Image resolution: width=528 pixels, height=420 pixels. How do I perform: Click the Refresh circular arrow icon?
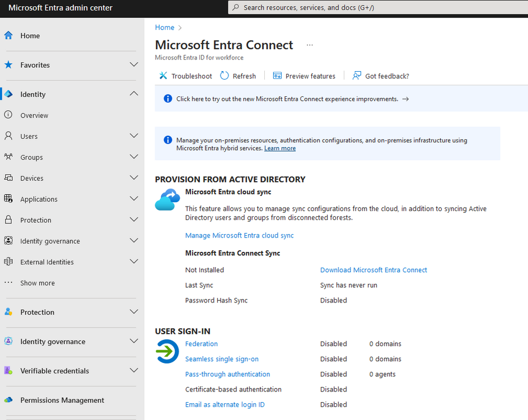tap(225, 76)
